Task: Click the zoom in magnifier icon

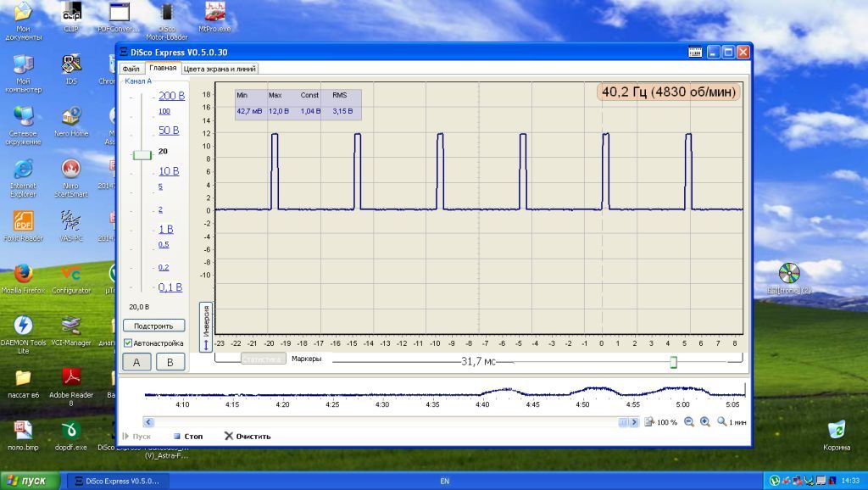Action: (x=705, y=422)
